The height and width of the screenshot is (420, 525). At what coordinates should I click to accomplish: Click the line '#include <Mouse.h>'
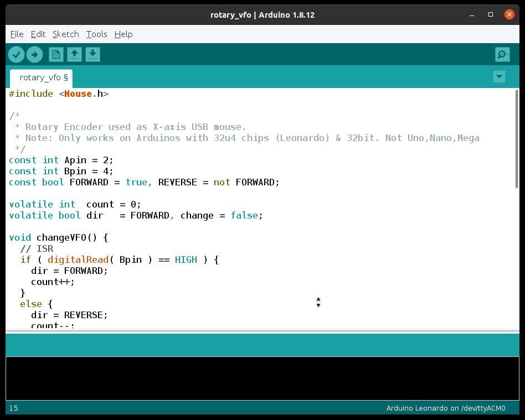click(59, 94)
